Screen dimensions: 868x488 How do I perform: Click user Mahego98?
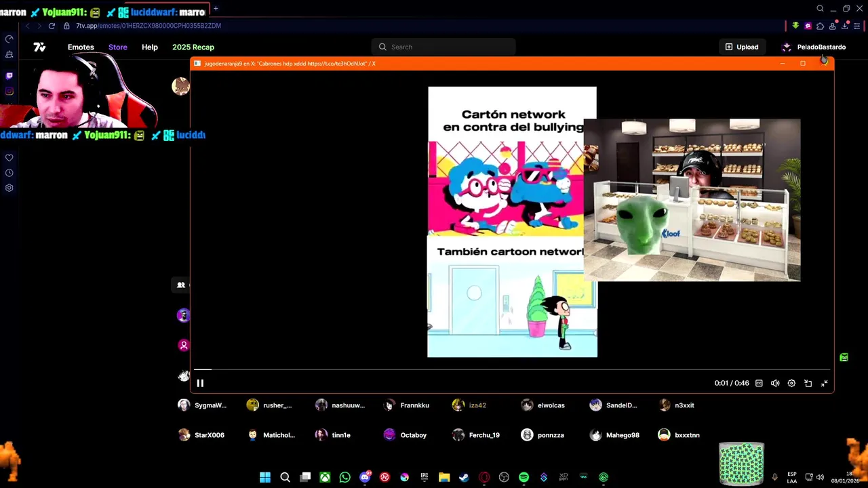[x=614, y=435]
